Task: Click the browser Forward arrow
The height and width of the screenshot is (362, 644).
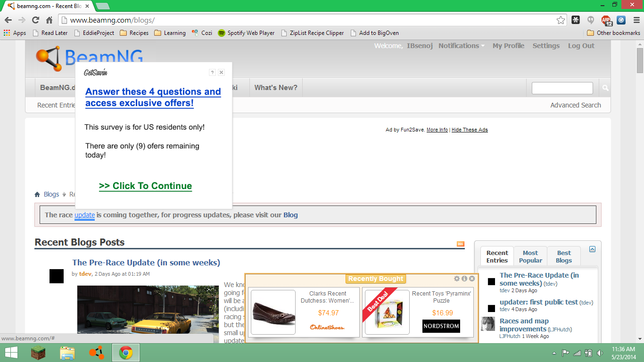Action: point(22,20)
